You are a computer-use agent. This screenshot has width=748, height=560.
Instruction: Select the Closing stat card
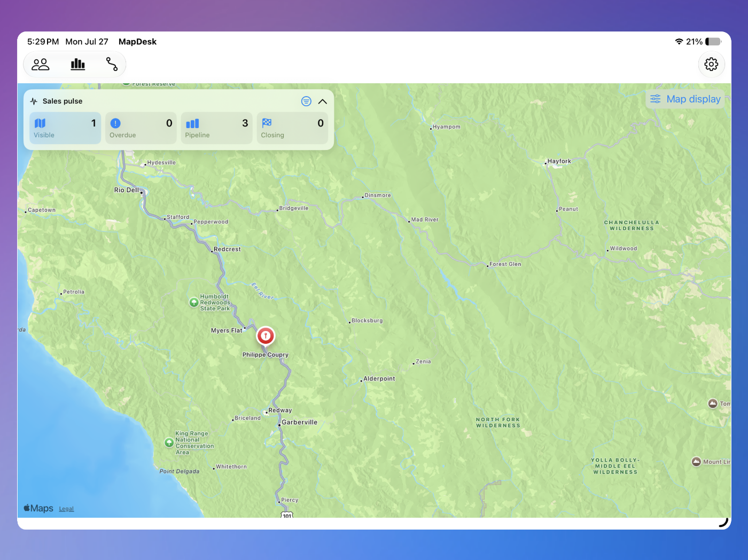[x=292, y=128]
